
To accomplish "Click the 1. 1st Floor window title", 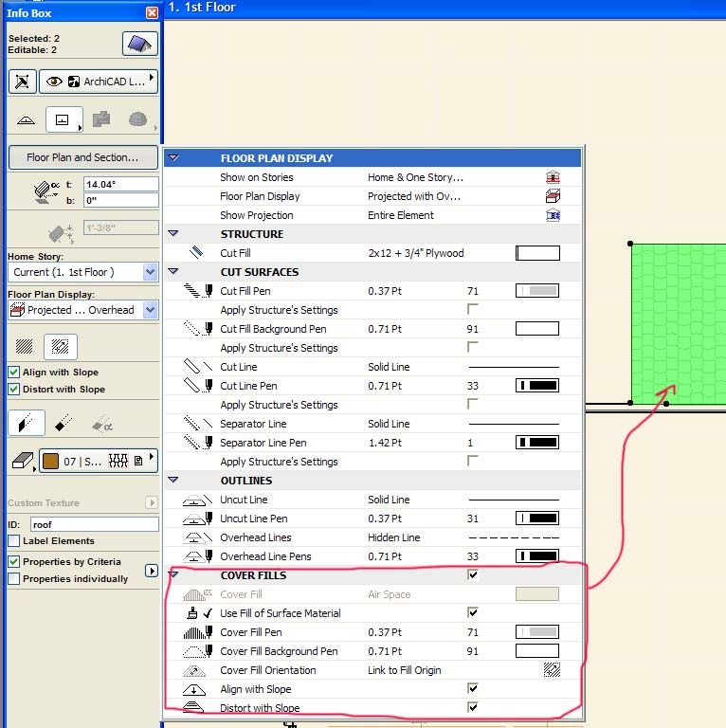I will point(202,7).
